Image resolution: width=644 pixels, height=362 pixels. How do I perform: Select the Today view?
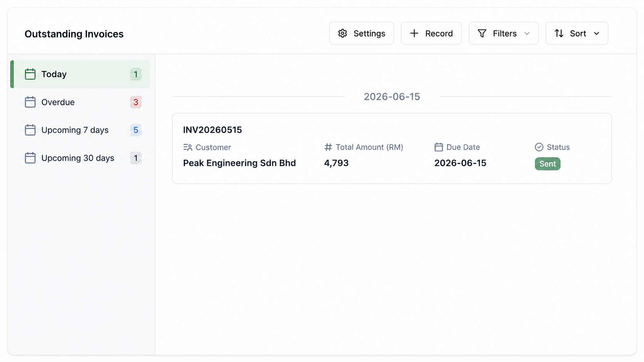click(80, 74)
